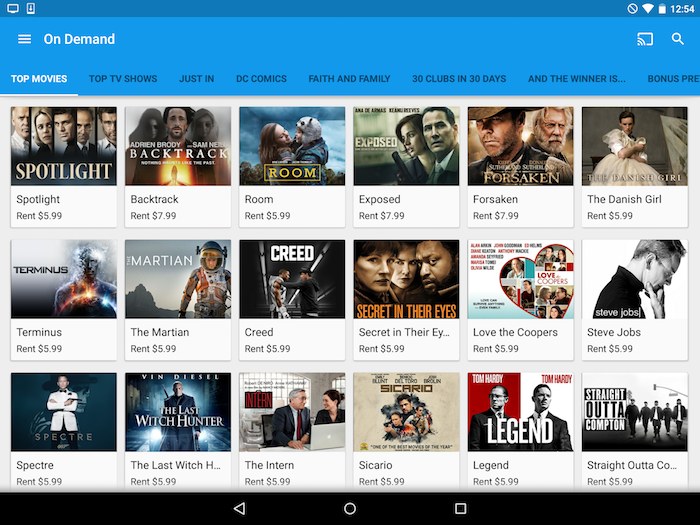Open the Legend movie poster

[x=521, y=412]
